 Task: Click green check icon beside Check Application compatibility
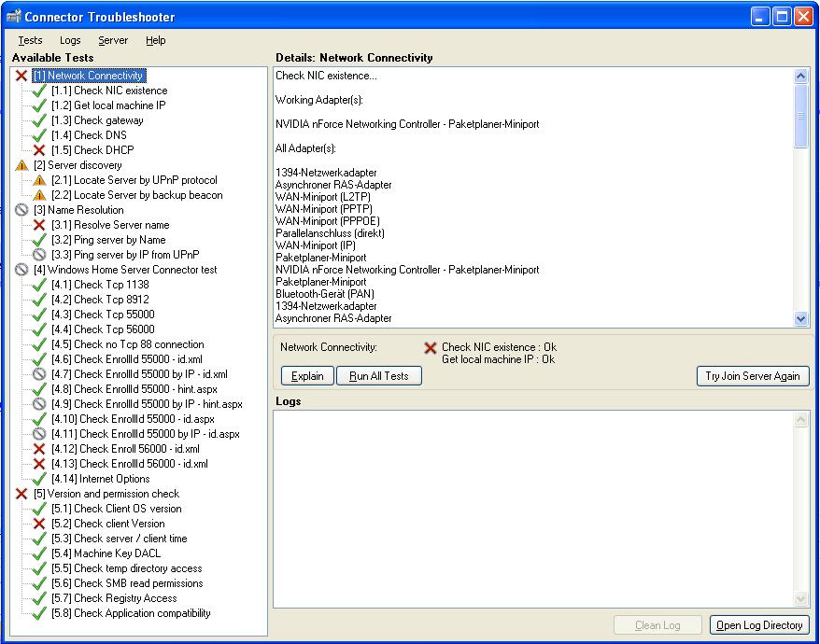click(x=39, y=614)
